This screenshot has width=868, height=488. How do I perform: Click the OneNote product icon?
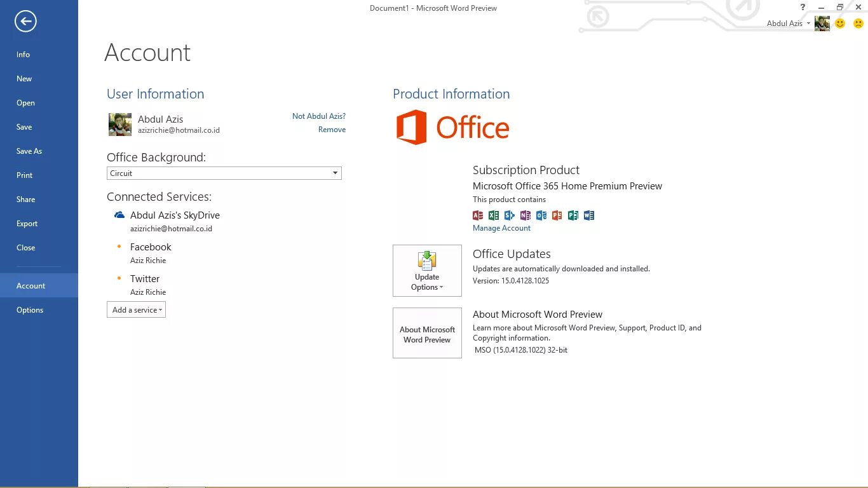[x=526, y=215]
